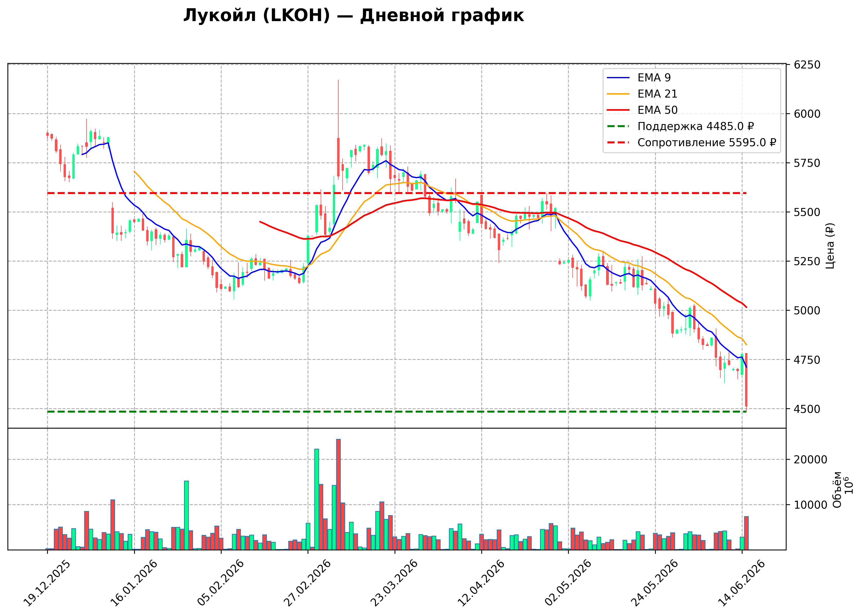Screen dimensions: 863x616
Task: Click the "Сопротивление 5595.0 ₽" legend entry
Action: point(707,143)
